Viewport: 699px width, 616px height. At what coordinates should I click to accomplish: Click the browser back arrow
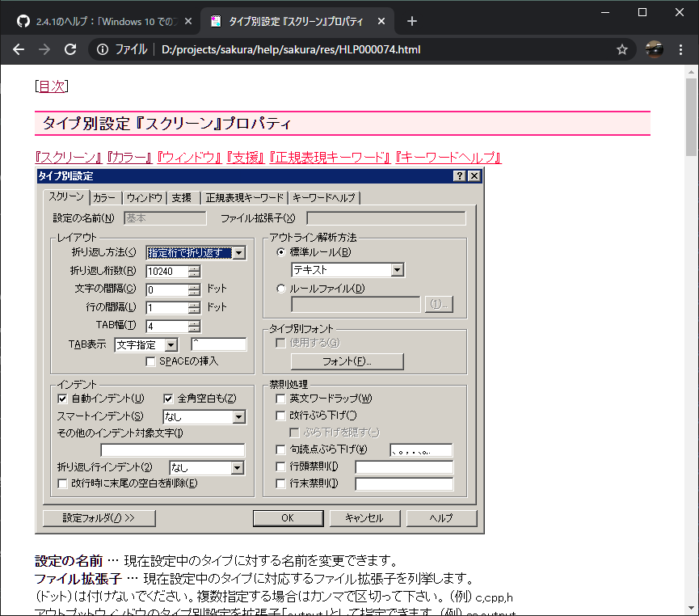(19, 49)
